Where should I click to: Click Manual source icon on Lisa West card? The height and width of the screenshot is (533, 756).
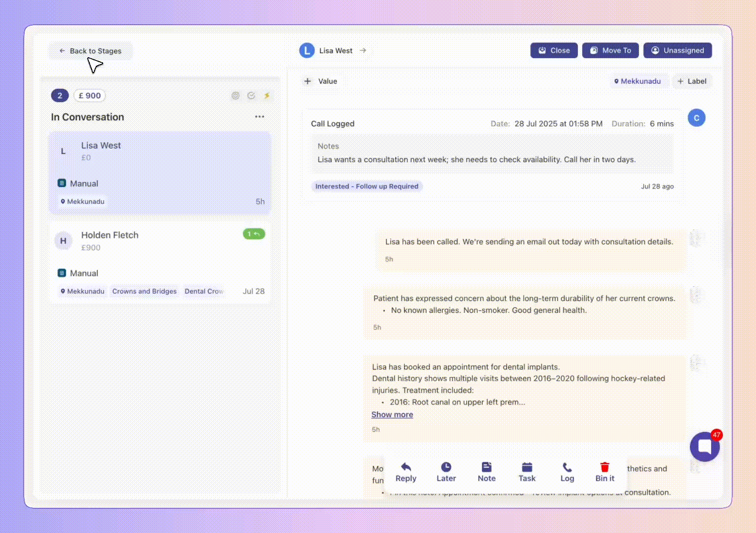pos(62,183)
